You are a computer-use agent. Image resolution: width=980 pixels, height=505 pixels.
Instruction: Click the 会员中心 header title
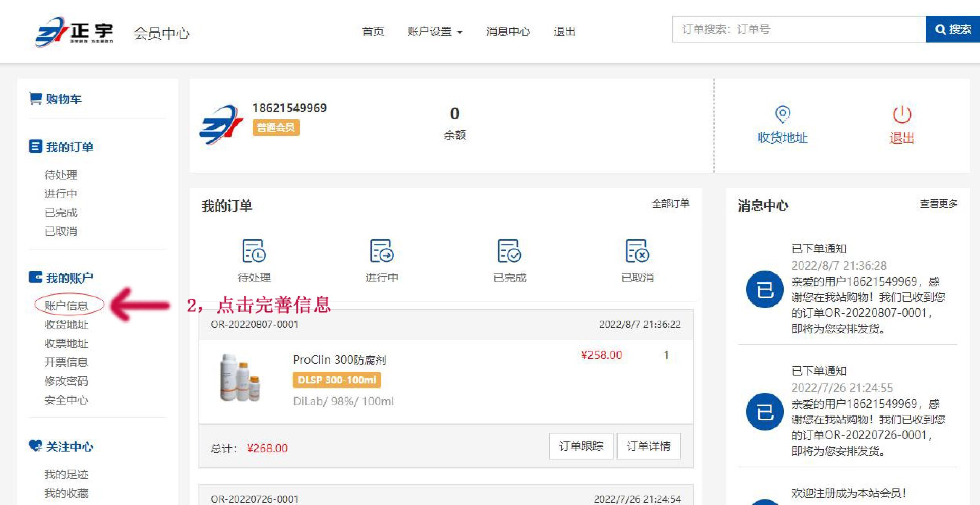tap(161, 33)
